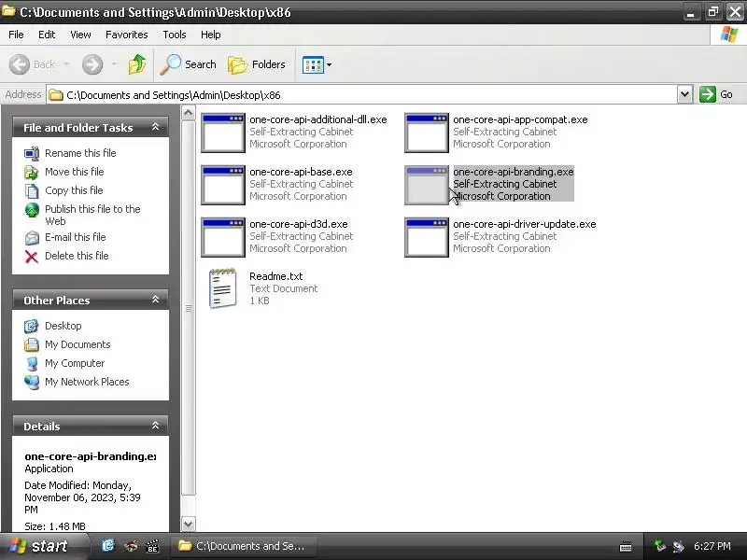Click Delete this file link
The image size is (747, 560).
77,255
